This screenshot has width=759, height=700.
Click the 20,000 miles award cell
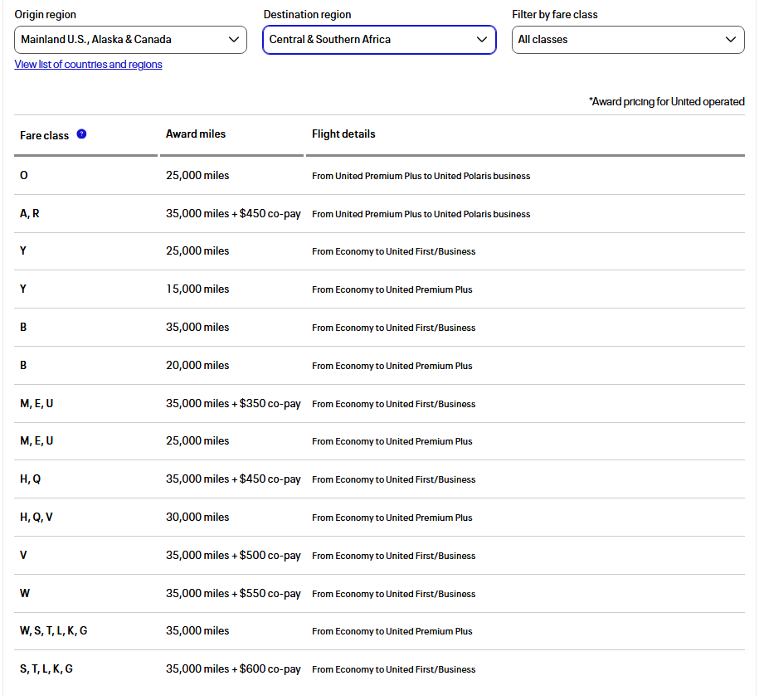click(x=197, y=366)
